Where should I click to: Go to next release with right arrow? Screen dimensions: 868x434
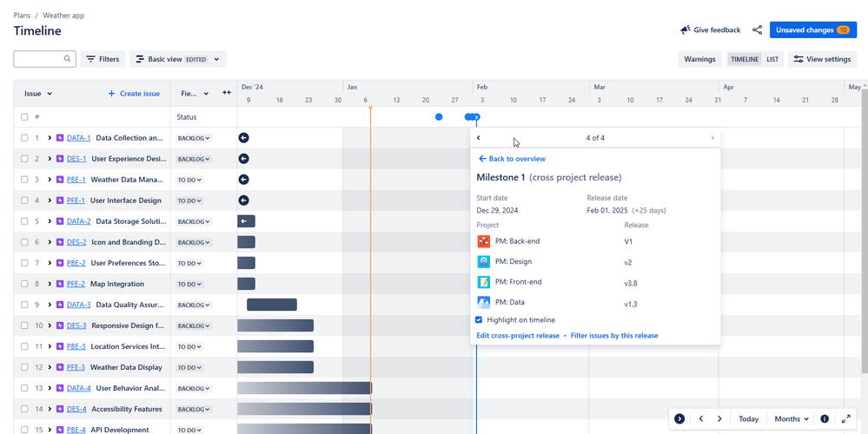712,138
